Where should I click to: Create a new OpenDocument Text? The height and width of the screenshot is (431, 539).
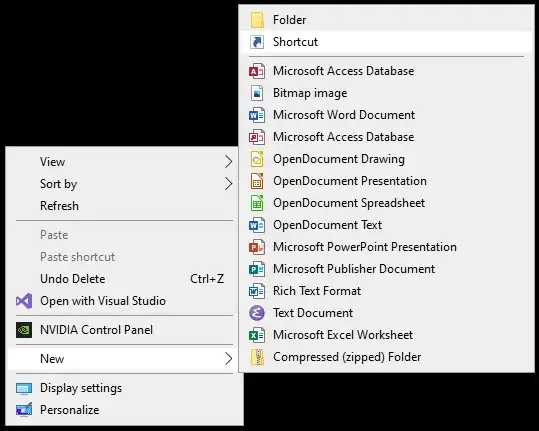pos(386,225)
